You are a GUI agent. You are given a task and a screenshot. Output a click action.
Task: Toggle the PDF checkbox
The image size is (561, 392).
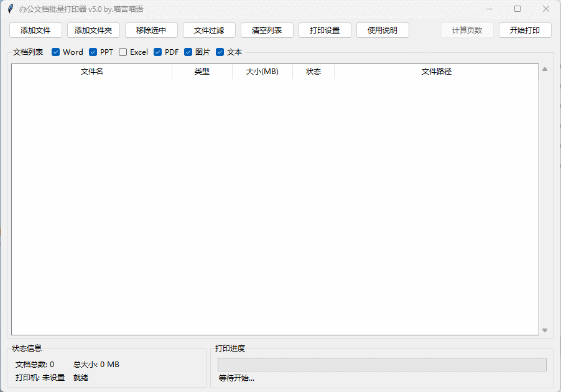158,52
